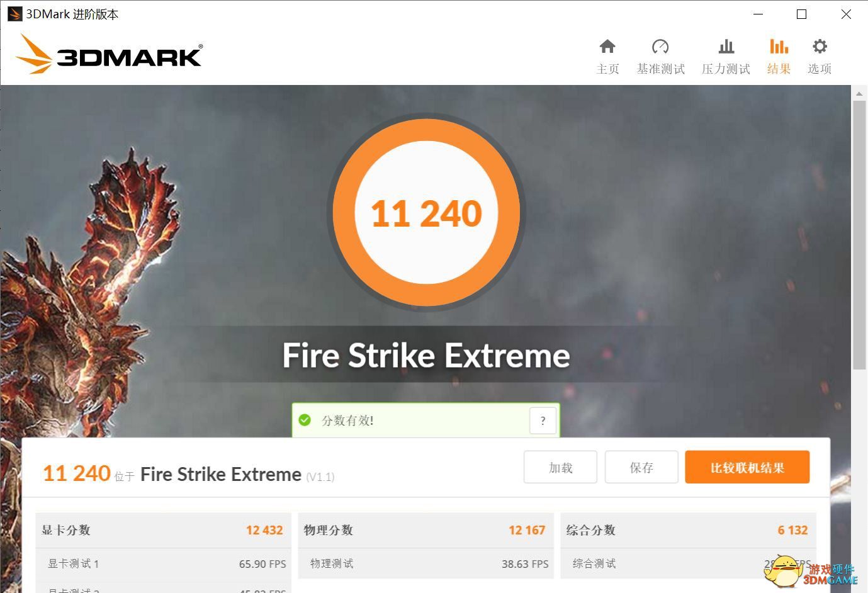Click the question mark help button
The width and height of the screenshot is (868, 593).
[543, 421]
